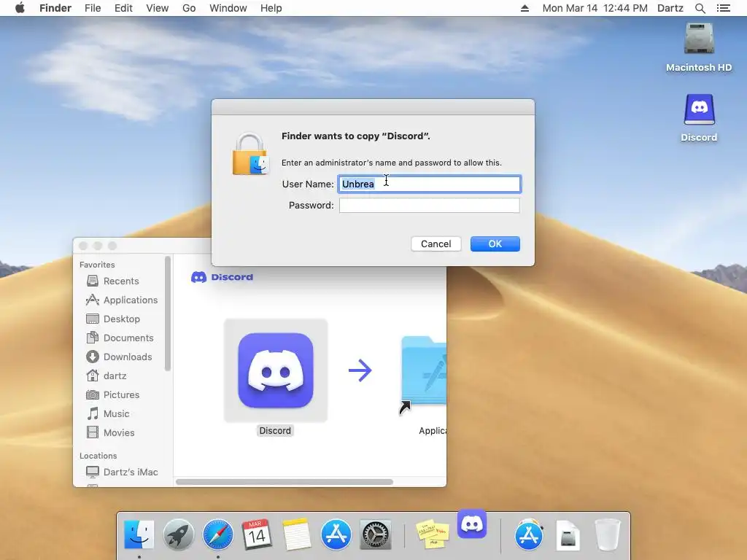Open the Edit menu
Image resolution: width=747 pixels, height=560 pixels.
[123, 8]
